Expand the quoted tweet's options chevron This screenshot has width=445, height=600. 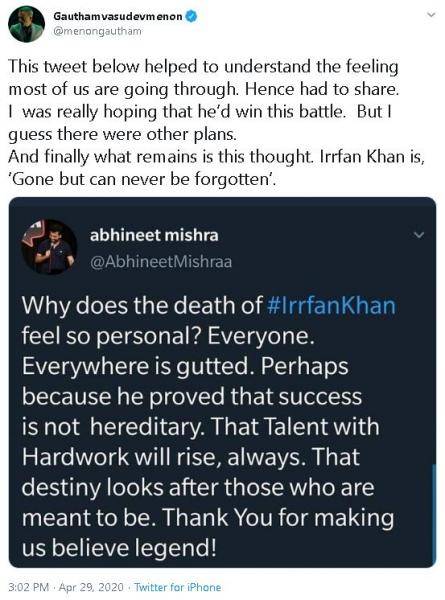pyautogui.click(x=419, y=235)
